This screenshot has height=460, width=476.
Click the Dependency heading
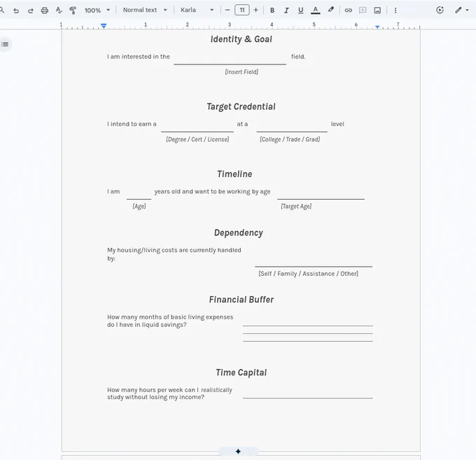coord(239,232)
